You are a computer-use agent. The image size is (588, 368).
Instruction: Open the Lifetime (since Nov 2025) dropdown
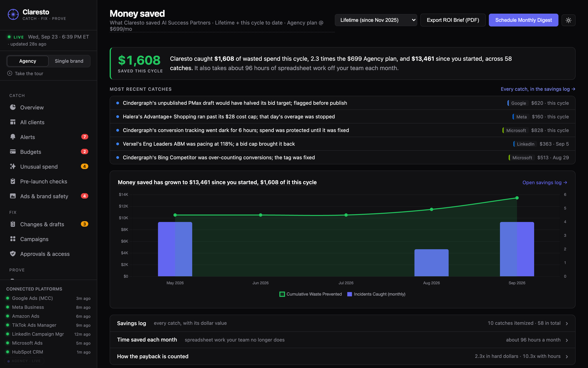(x=376, y=20)
